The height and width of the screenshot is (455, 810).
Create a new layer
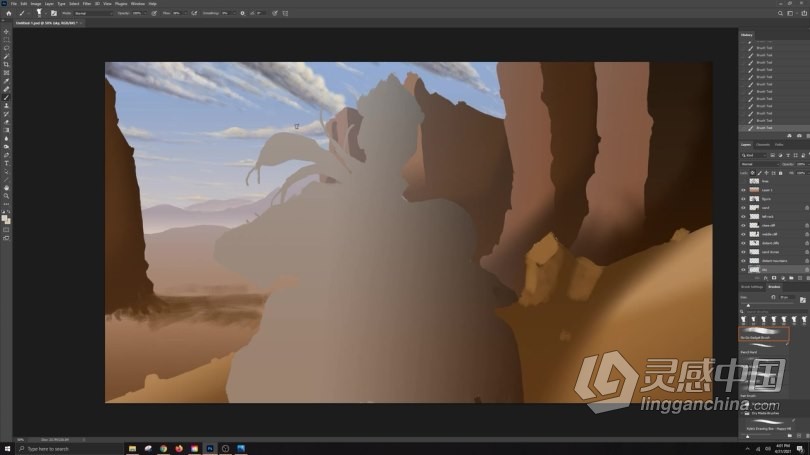coord(800,278)
